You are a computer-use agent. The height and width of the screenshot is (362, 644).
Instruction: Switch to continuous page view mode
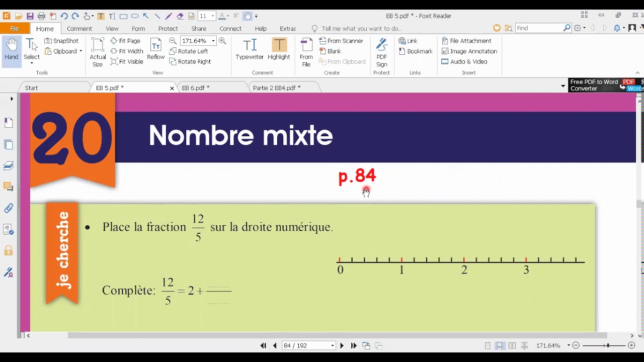[500, 345]
